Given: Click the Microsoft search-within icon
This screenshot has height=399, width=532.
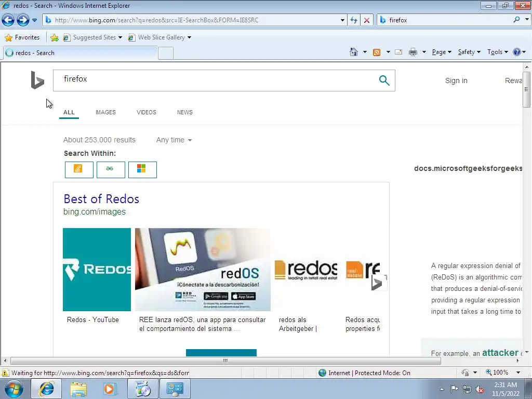Looking at the screenshot, I should coord(142,170).
